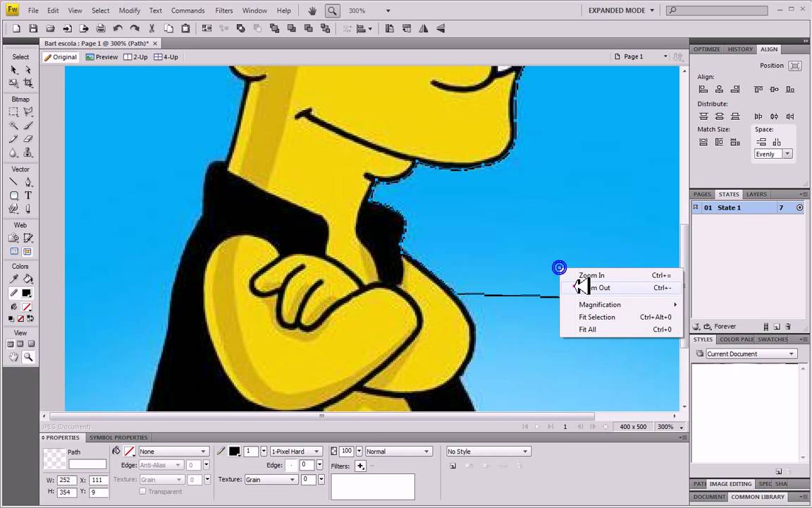Select the Knife tool
This screenshot has height=508, width=812.
point(28,209)
